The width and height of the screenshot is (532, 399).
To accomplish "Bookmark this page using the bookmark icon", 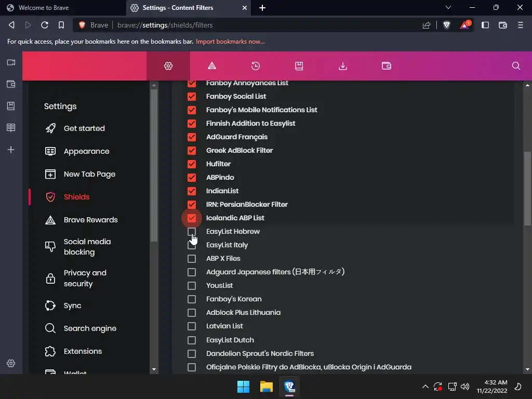I will (x=61, y=25).
